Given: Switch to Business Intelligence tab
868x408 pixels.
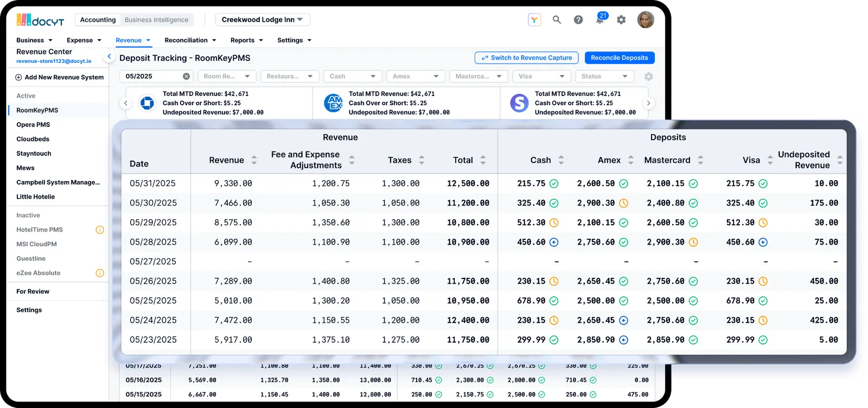Looking at the screenshot, I should 156,20.
